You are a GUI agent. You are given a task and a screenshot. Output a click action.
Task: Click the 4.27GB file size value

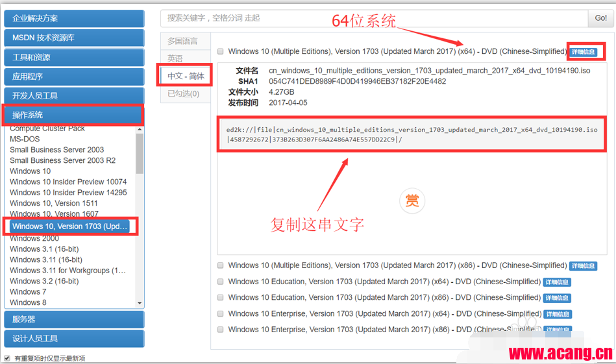[282, 92]
